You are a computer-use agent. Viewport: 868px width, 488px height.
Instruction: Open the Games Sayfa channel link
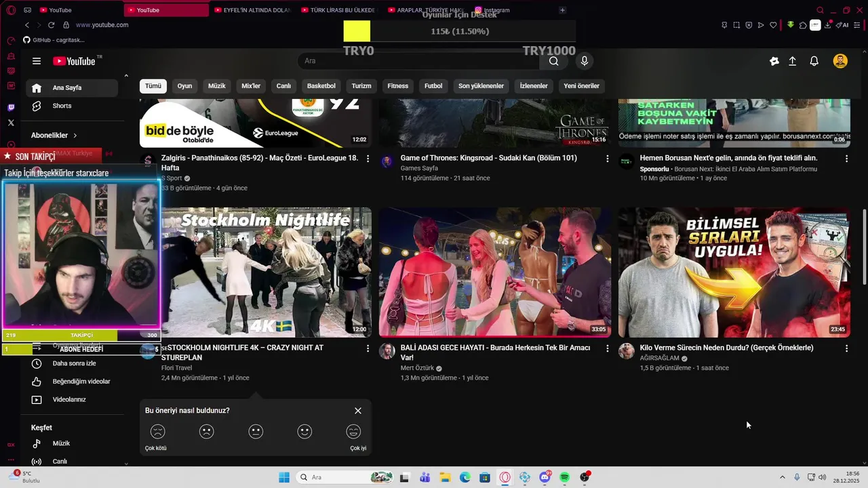pos(419,168)
